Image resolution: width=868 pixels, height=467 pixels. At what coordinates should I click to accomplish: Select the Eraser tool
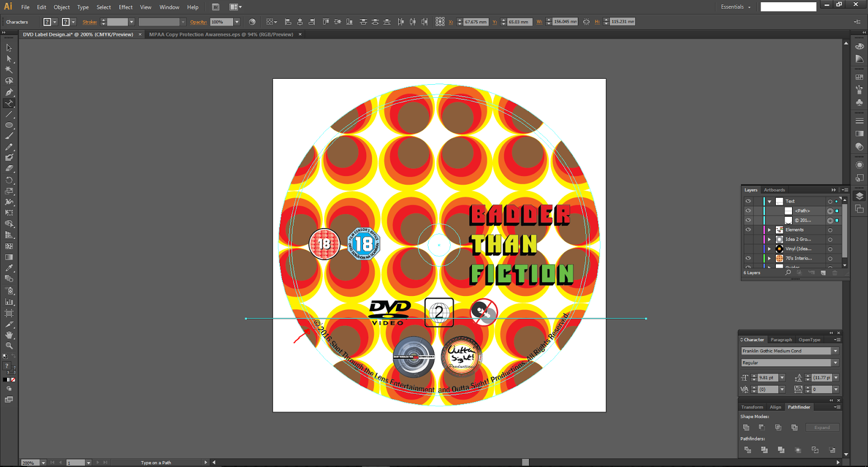point(9,169)
